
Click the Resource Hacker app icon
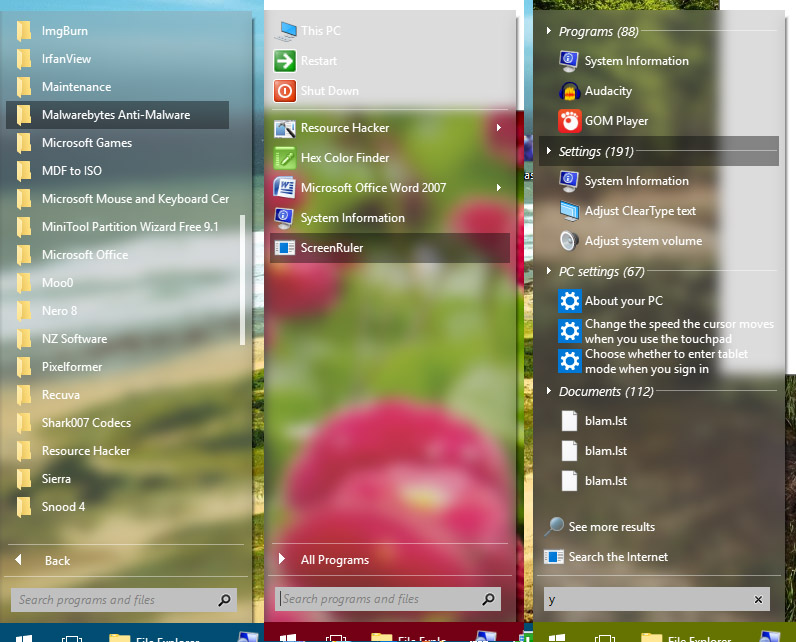coord(285,128)
